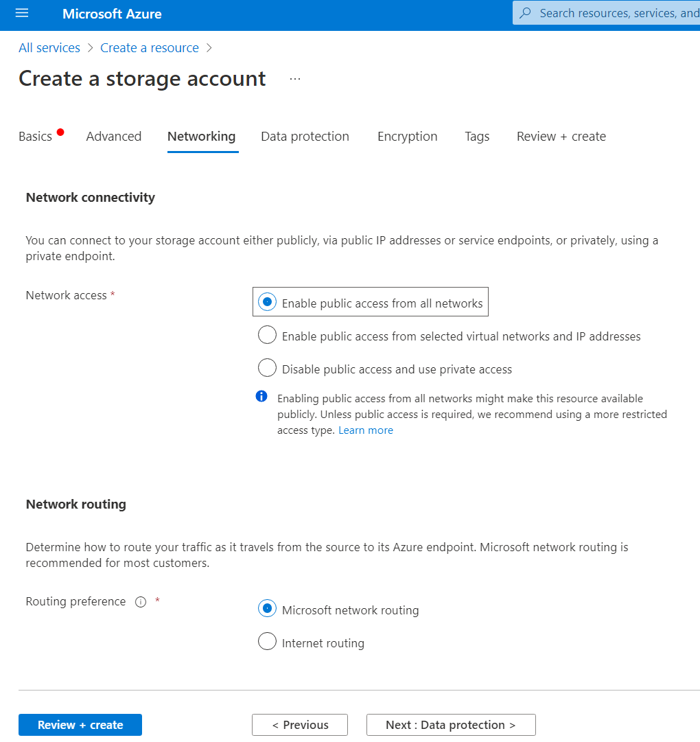Select Microsoft network routing
700x742 pixels.
267,608
